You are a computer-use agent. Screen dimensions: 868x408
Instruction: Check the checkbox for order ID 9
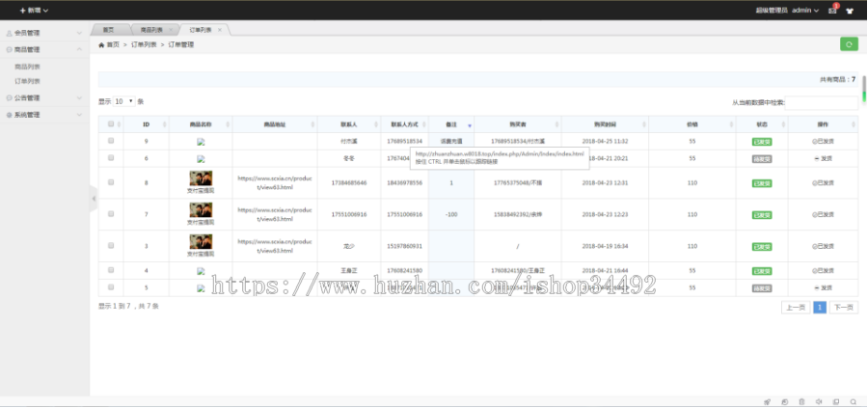coord(111,141)
